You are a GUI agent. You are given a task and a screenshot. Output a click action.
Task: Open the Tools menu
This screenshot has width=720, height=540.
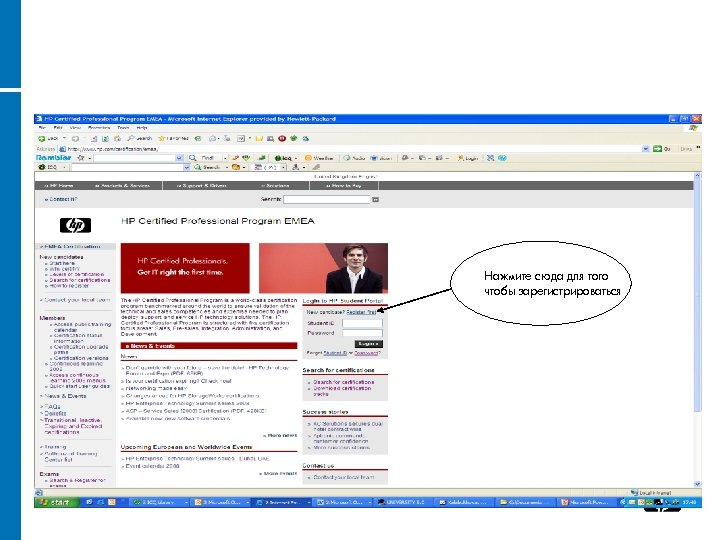123,128
